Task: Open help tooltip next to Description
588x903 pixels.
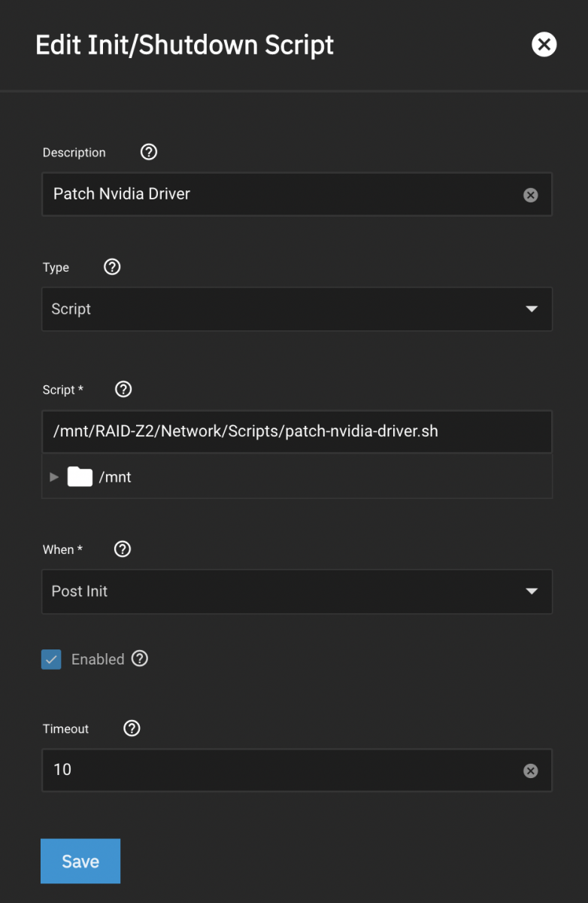Action: pyautogui.click(x=149, y=152)
